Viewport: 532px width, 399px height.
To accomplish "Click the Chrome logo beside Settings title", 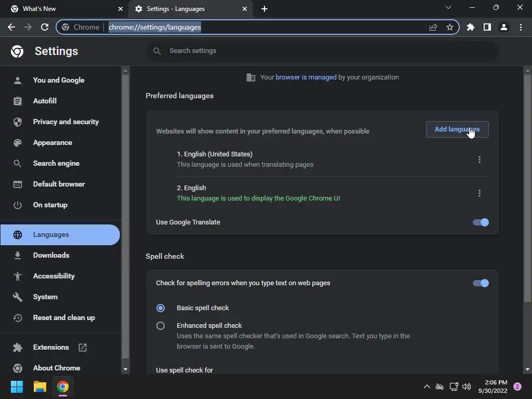I will point(17,51).
